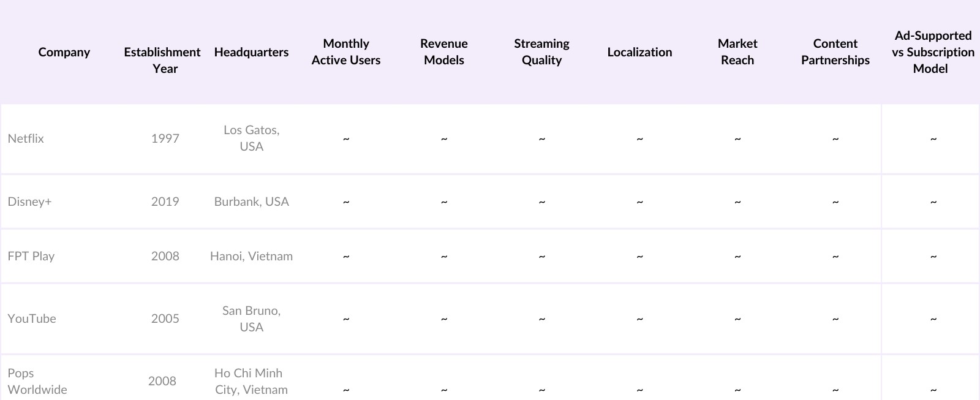Click the Headquarters column header
This screenshot has width=980, height=400.
point(251,52)
